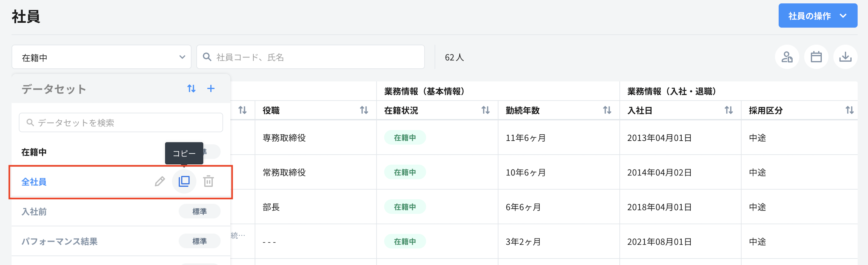This screenshot has width=868, height=265.
Task: Click the pencil edit icon for 全社員
Action: tap(160, 182)
